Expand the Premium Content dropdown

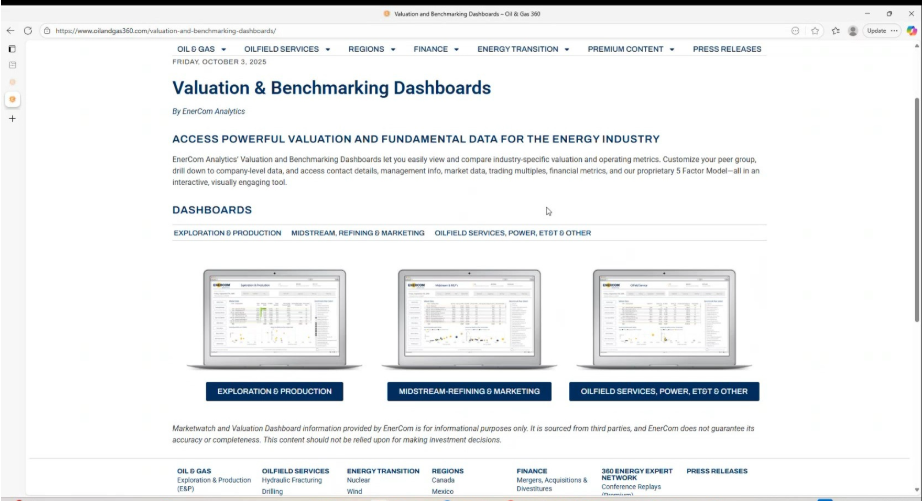[630, 49]
